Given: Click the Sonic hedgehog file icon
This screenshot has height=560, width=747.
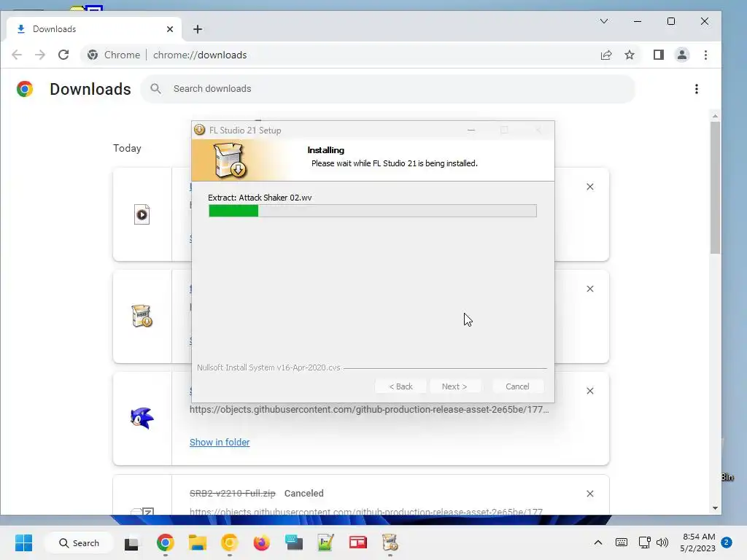Looking at the screenshot, I should (x=142, y=418).
